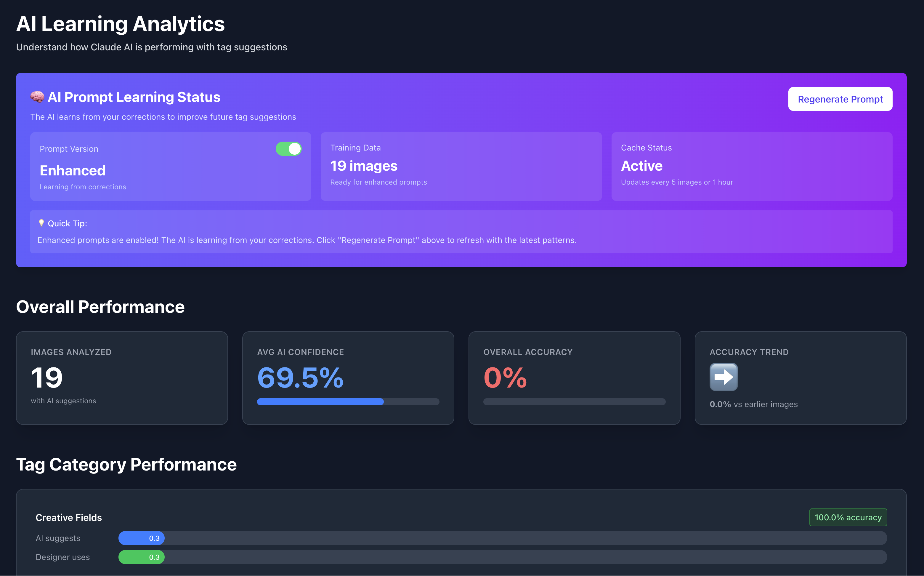Click the Overall Accuracy 0% value

(504, 378)
